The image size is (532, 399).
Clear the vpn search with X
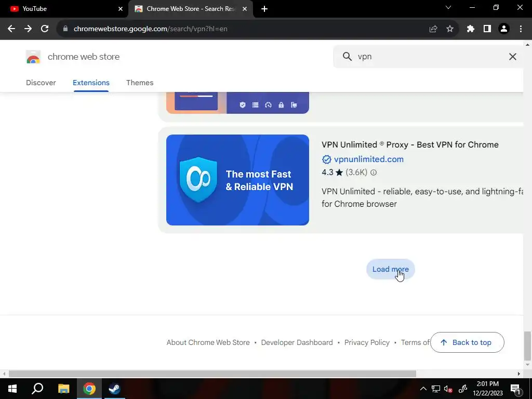513,57
